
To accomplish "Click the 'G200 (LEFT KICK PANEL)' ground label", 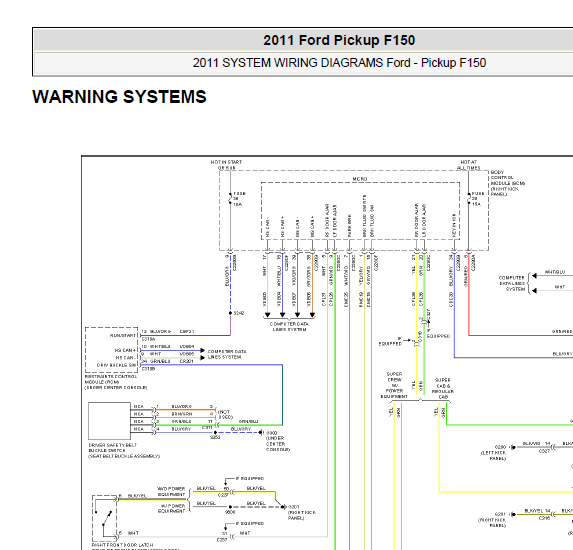I will pyautogui.click(x=494, y=452).
